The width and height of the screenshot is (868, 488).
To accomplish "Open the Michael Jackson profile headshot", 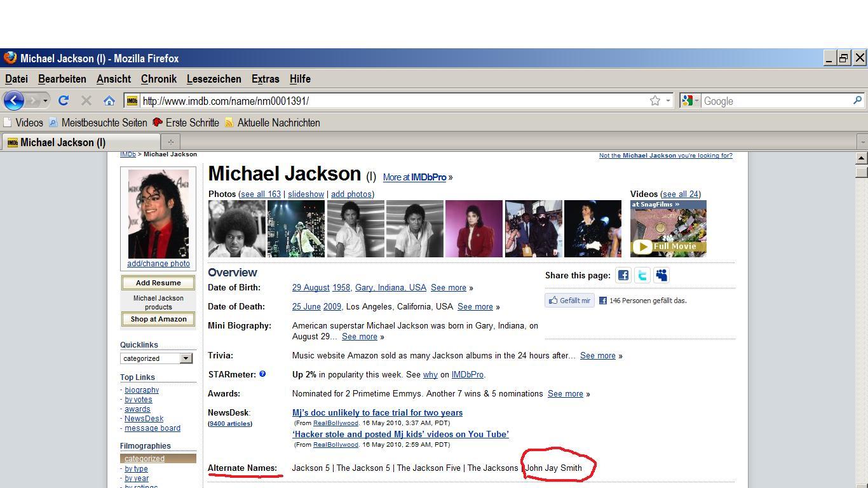I will point(158,214).
